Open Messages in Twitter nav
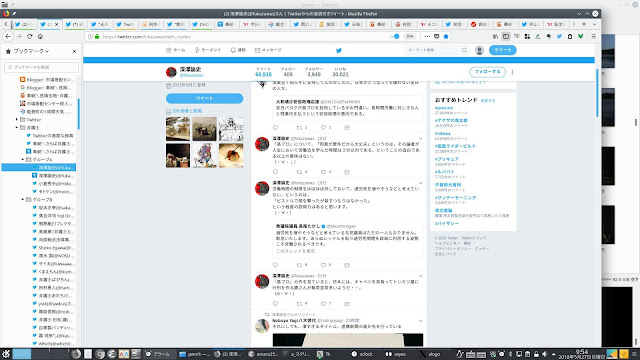640x360 pixels. pos(268,50)
